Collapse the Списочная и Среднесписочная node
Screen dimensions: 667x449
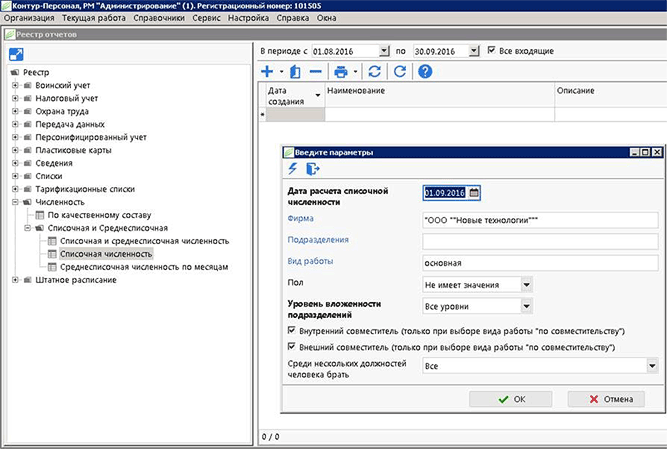(x=28, y=228)
